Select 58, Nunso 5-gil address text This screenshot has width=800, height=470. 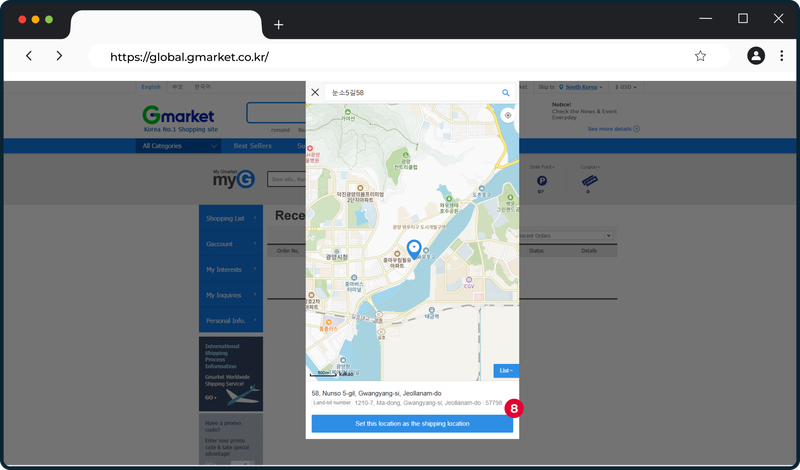[377, 393]
